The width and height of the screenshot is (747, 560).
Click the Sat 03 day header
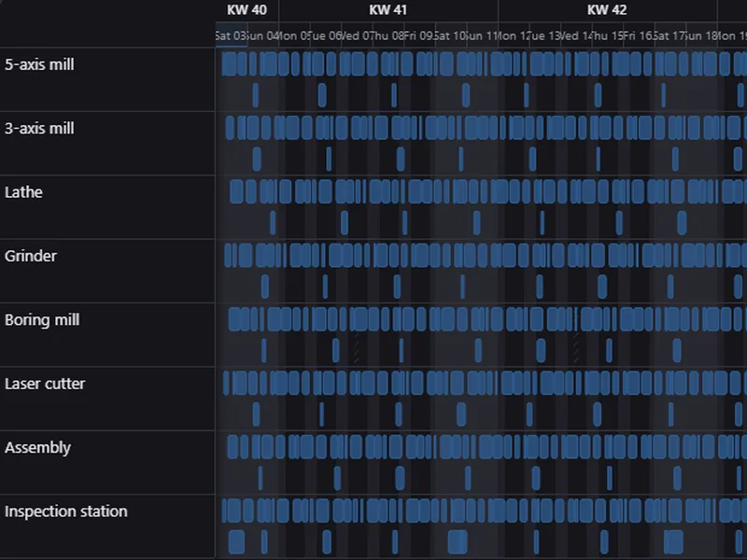pyautogui.click(x=231, y=35)
